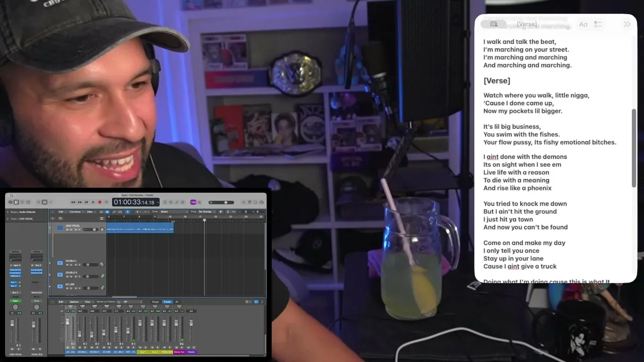Select the Stereo Out channel strip label
The height and width of the screenshot is (362, 644).
[179, 352]
